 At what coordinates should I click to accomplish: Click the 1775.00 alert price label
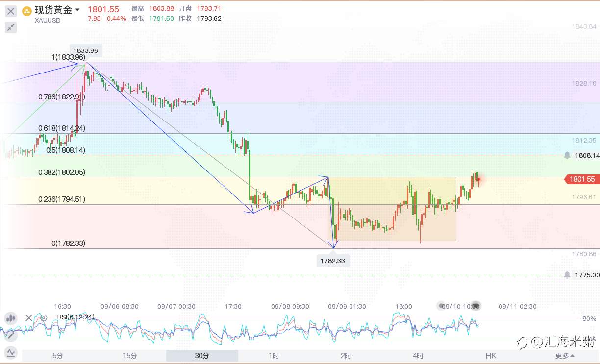[x=587, y=275]
